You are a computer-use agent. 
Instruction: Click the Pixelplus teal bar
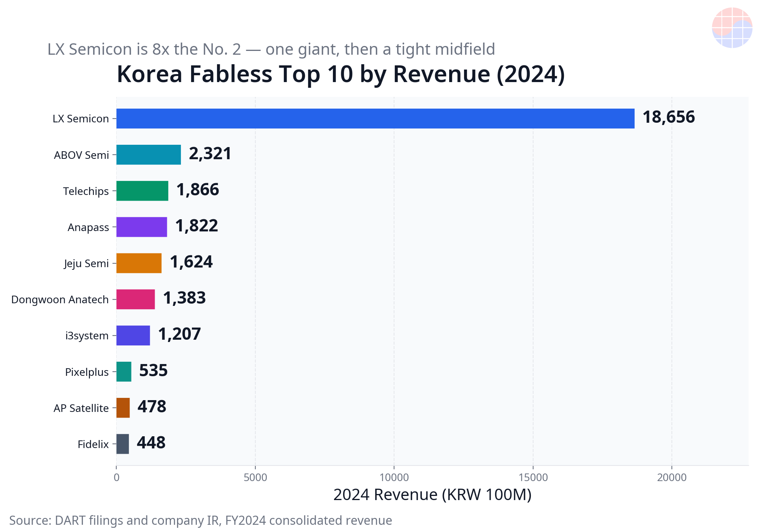coord(124,372)
